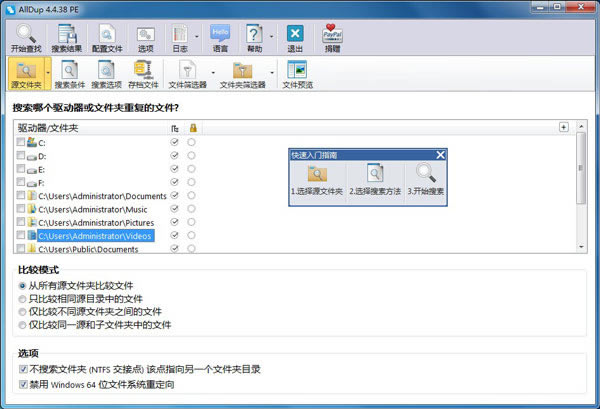Viewport: 600px width, 409px height.
Task: Click the folder list vertical scrollbar
Action: 581,190
